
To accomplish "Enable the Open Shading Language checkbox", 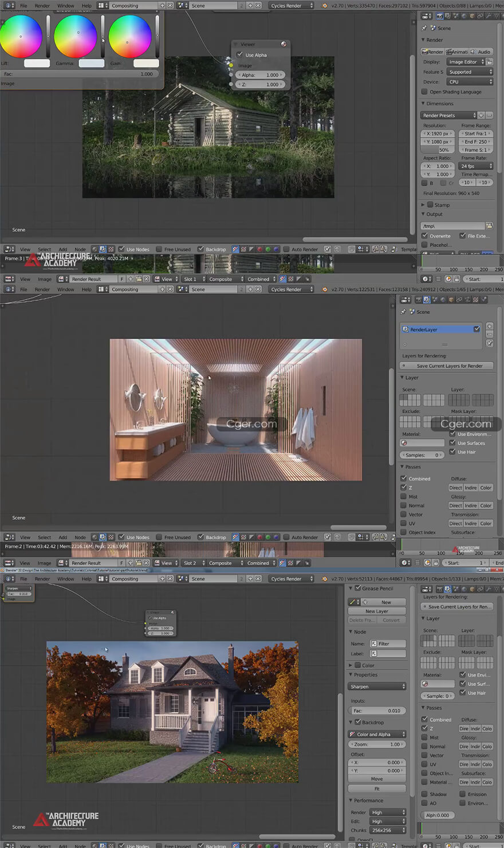I will [x=424, y=92].
